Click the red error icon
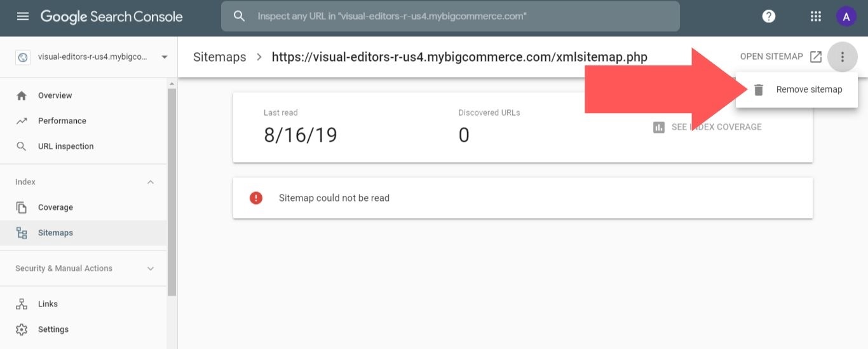 pyautogui.click(x=256, y=198)
